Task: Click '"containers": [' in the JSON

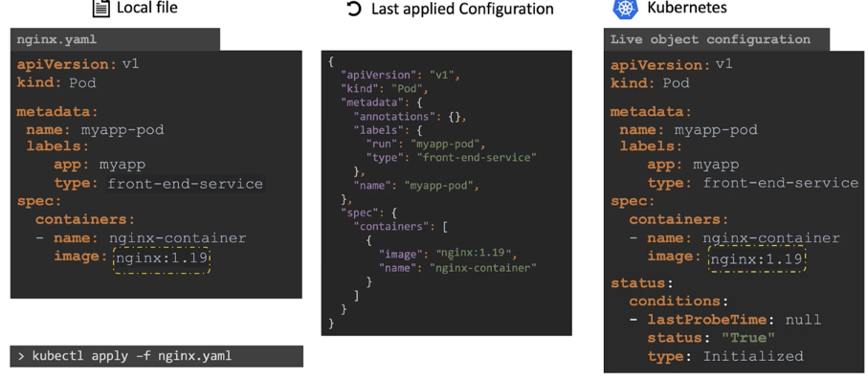Action: pos(401,227)
